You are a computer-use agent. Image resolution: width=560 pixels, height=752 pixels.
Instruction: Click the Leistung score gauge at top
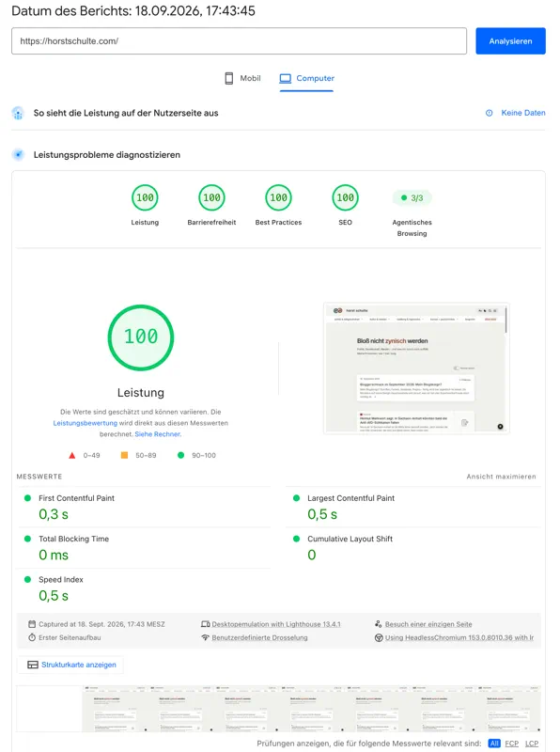pos(145,197)
